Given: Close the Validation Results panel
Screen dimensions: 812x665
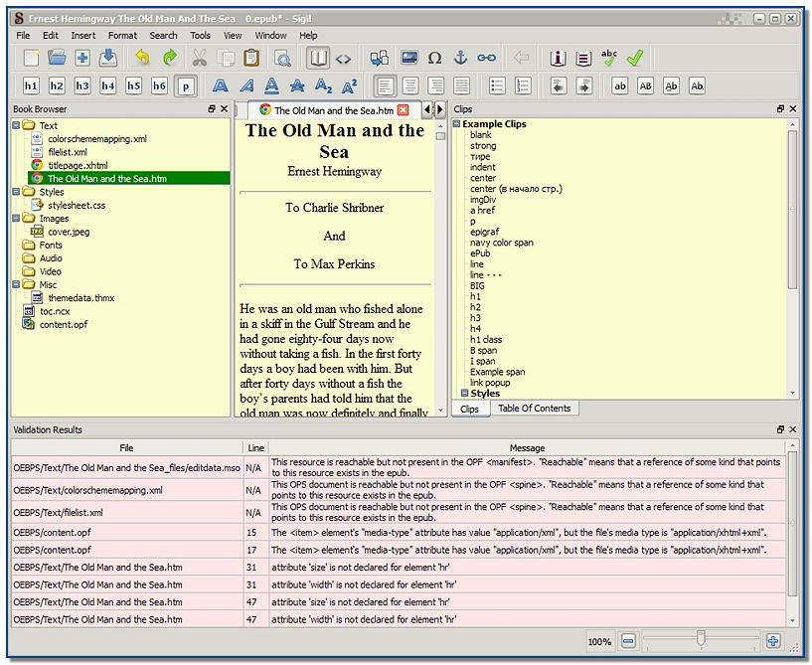Looking at the screenshot, I should click(793, 429).
